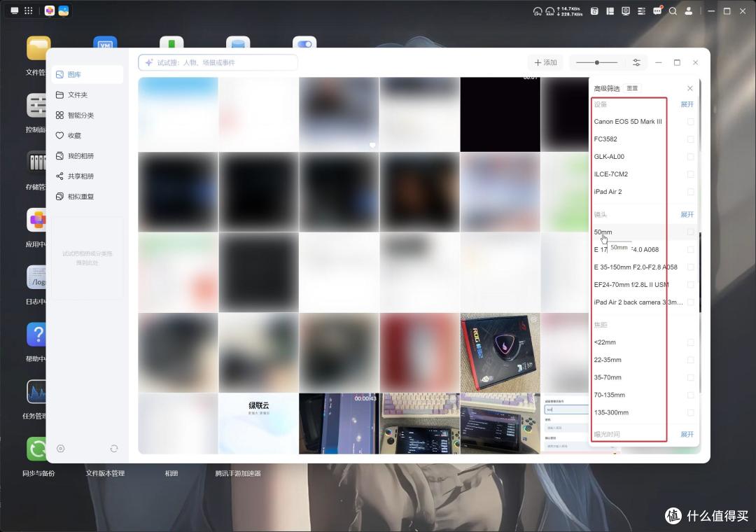Image resolution: width=756 pixels, height=532 pixels.
Task: Adjust the thumbnail size slider
Action: 597,63
